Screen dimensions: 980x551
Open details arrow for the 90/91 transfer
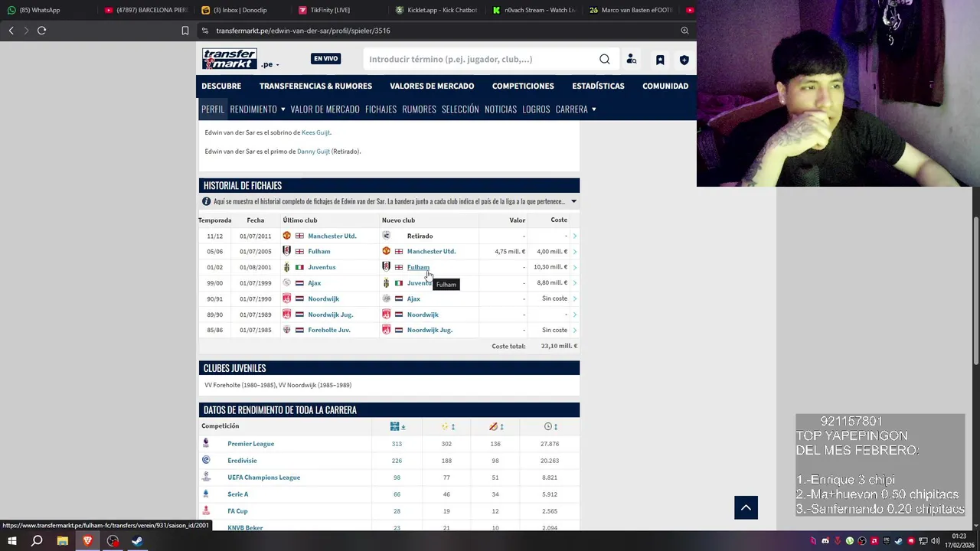coord(574,298)
